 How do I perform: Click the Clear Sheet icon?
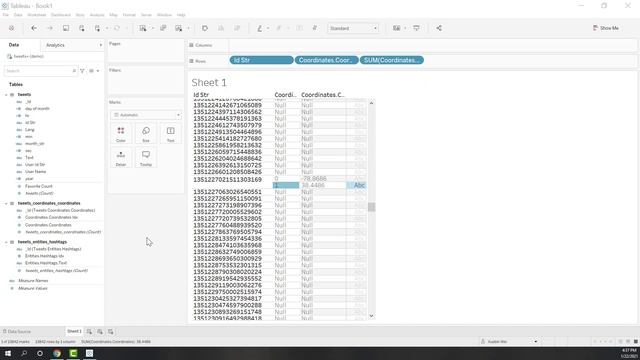tap(178, 28)
